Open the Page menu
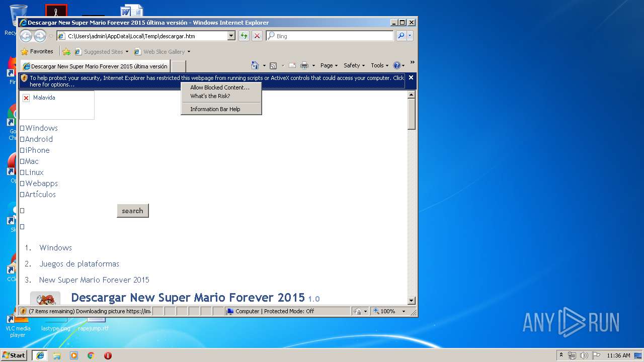644x362 pixels. click(329, 65)
